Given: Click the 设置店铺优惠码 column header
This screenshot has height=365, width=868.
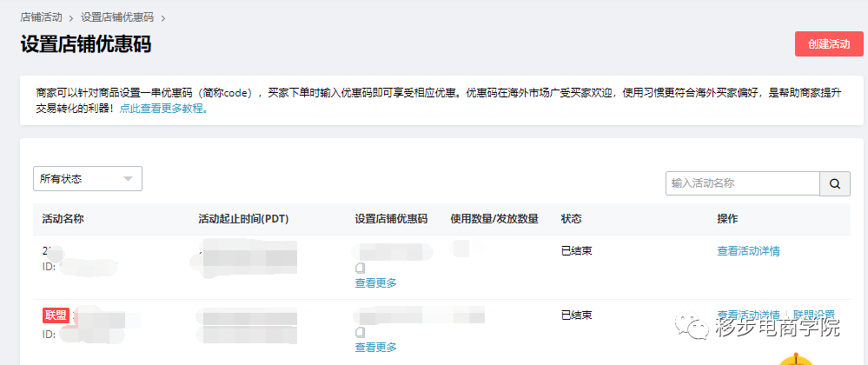Looking at the screenshot, I should [x=391, y=219].
